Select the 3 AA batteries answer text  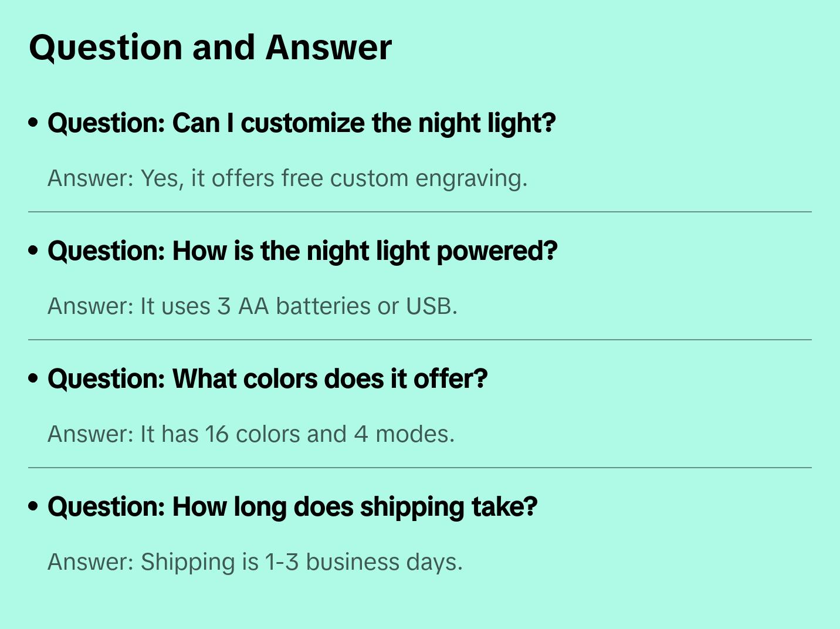point(252,306)
